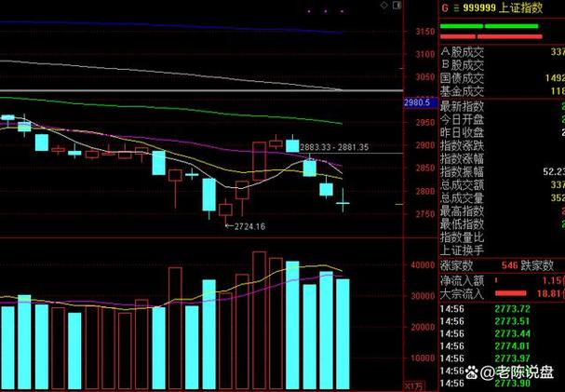The width and height of the screenshot is (565, 392).
Task: Toggle the X1万 volume unit label
Action: 414,385
